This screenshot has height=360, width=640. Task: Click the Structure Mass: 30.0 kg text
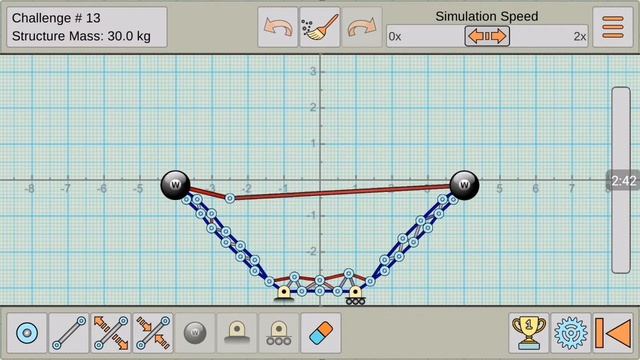point(81,36)
